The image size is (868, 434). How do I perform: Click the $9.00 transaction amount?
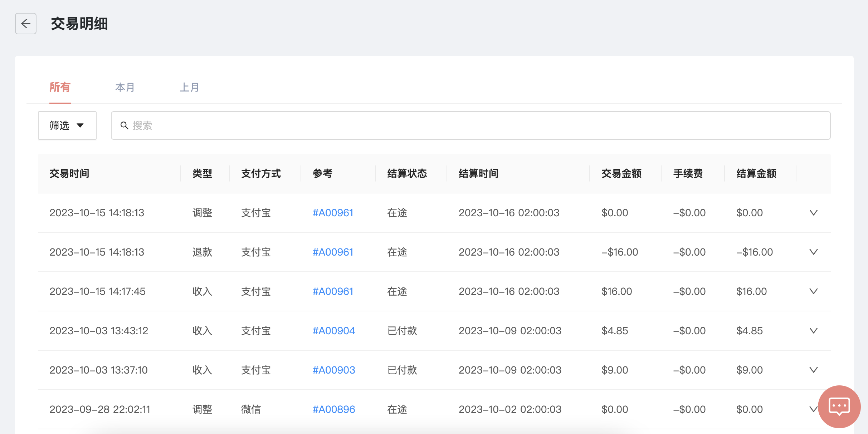pos(615,370)
